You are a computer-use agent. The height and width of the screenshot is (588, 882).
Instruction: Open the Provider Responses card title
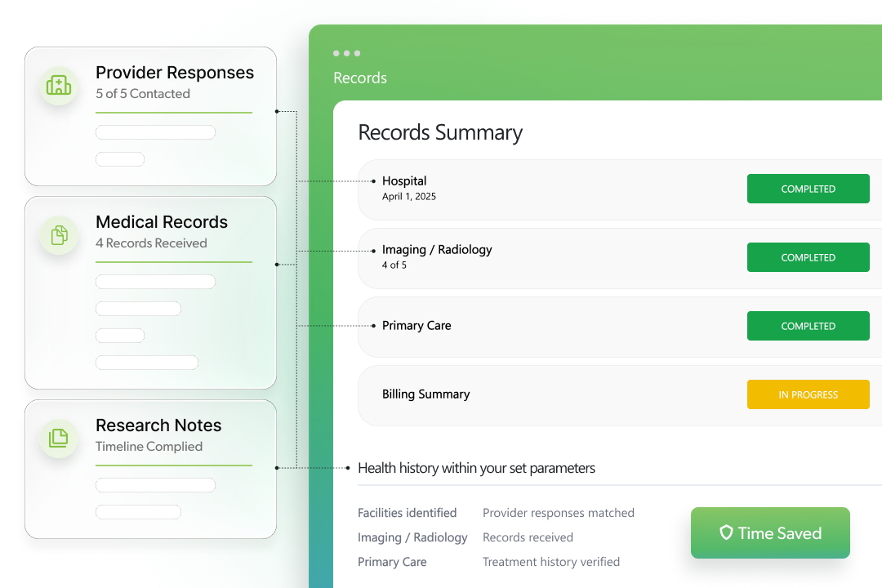point(175,73)
